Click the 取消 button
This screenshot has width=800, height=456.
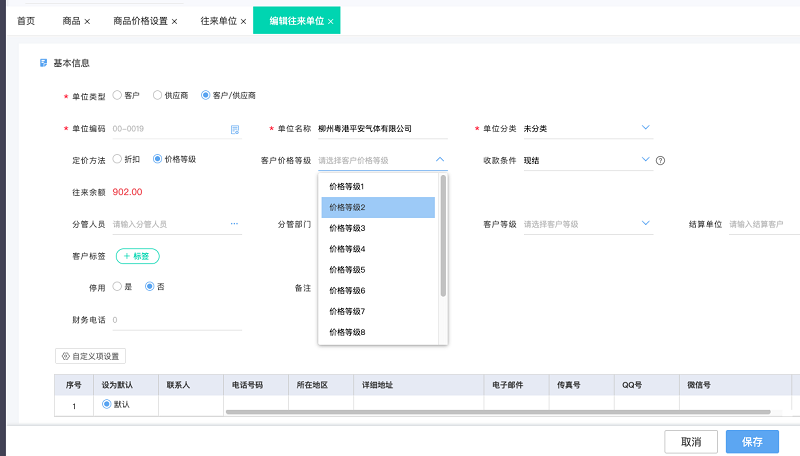click(691, 442)
